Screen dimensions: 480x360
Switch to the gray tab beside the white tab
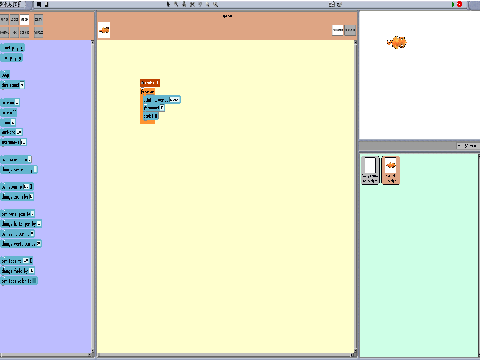(350, 30)
